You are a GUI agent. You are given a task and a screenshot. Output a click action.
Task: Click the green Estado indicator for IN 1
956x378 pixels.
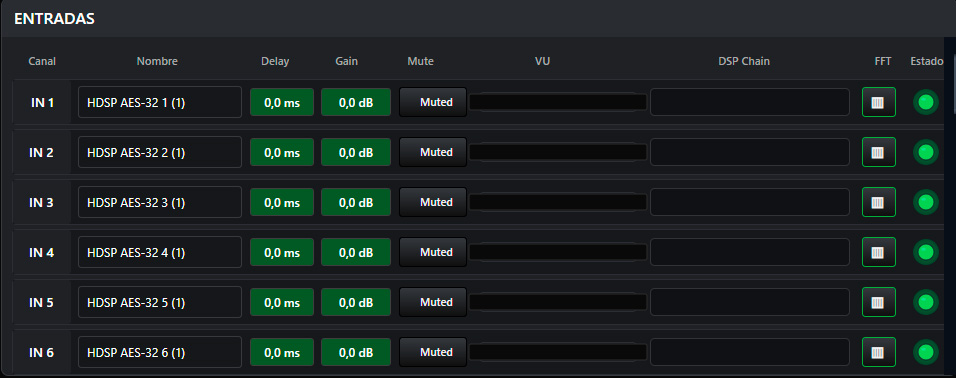926,102
